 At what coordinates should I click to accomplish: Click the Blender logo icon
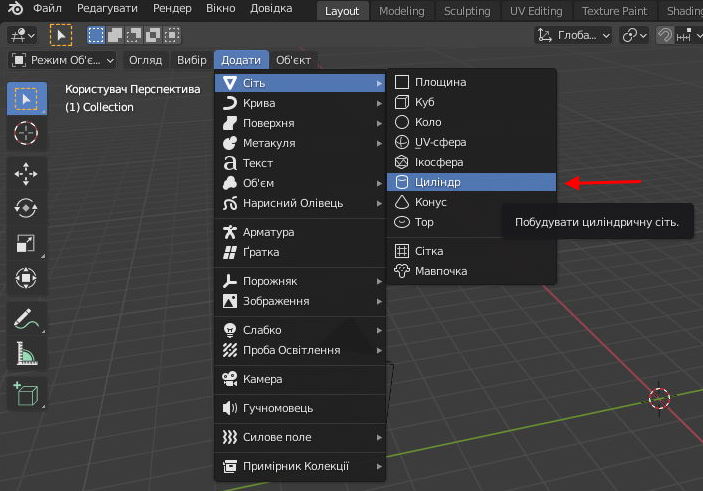[x=15, y=9]
